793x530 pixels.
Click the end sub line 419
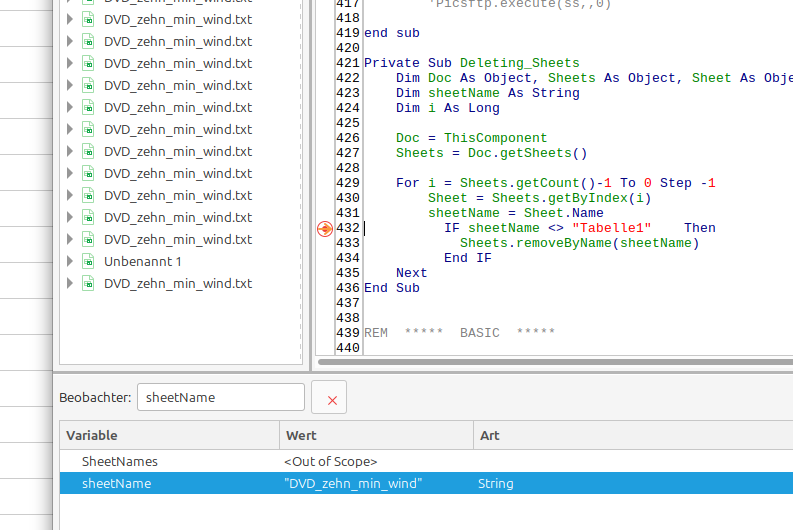(x=392, y=33)
